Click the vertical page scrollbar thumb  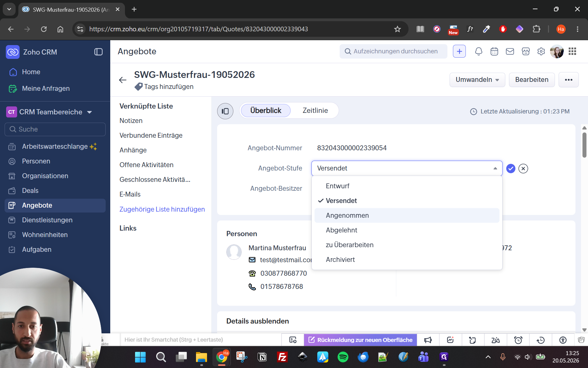584,145
